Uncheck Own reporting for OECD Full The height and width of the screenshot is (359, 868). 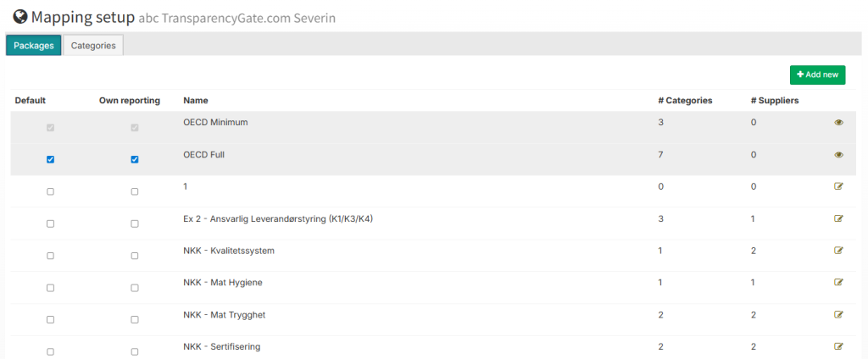[135, 159]
